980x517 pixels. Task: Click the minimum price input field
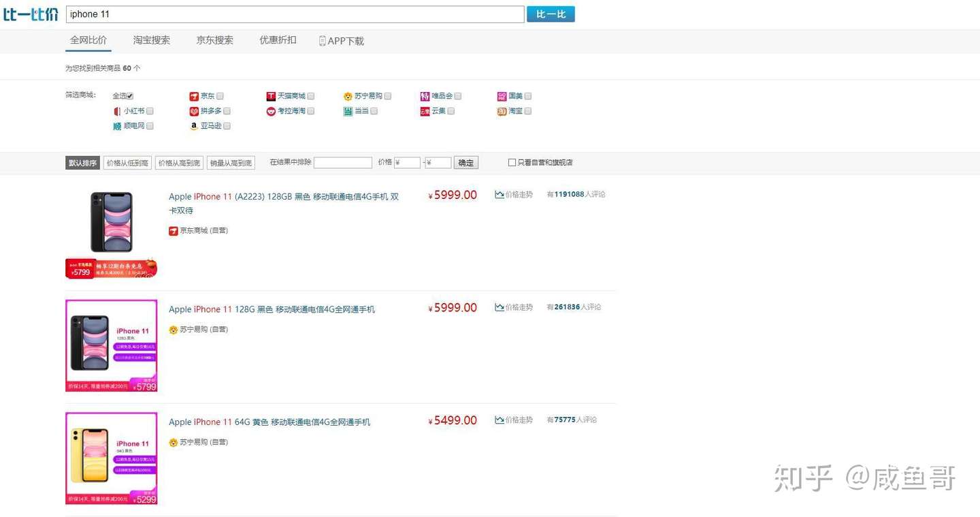pos(407,163)
